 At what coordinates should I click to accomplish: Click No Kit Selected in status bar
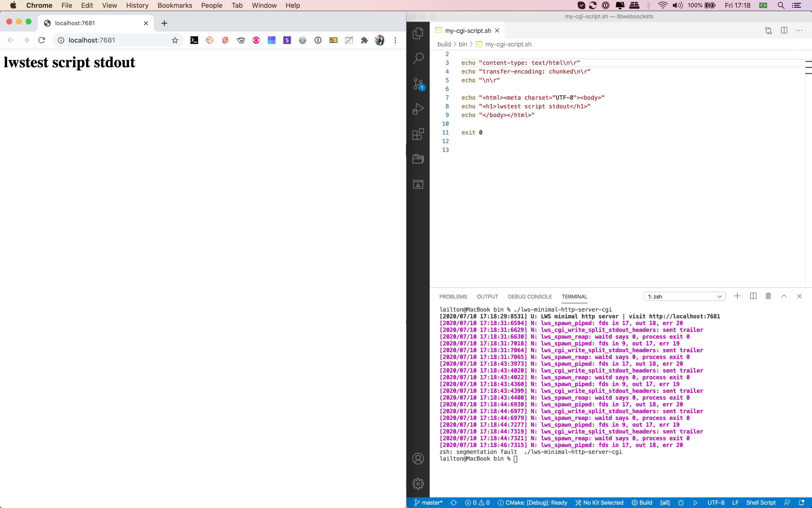pos(599,503)
